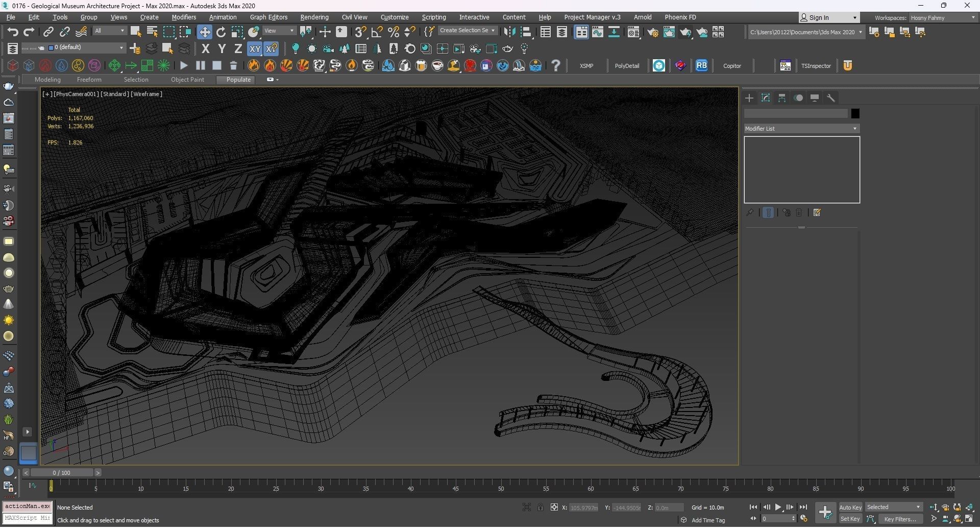Open the Select by Name list
Screen dimensions: 980x531
click(152, 32)
